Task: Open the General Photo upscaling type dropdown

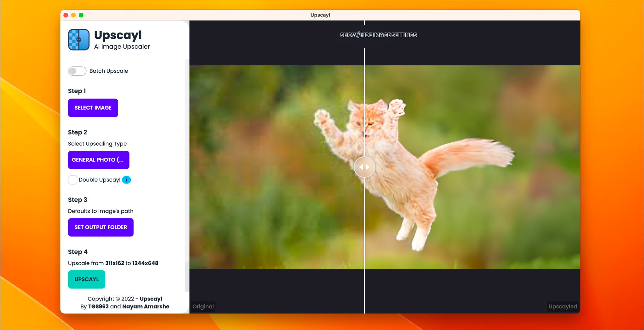Action: [x=99, y=160]
